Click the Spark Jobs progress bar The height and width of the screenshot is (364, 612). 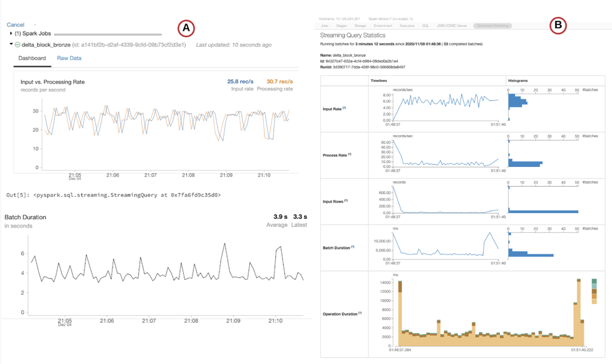(x=108, y=34)
